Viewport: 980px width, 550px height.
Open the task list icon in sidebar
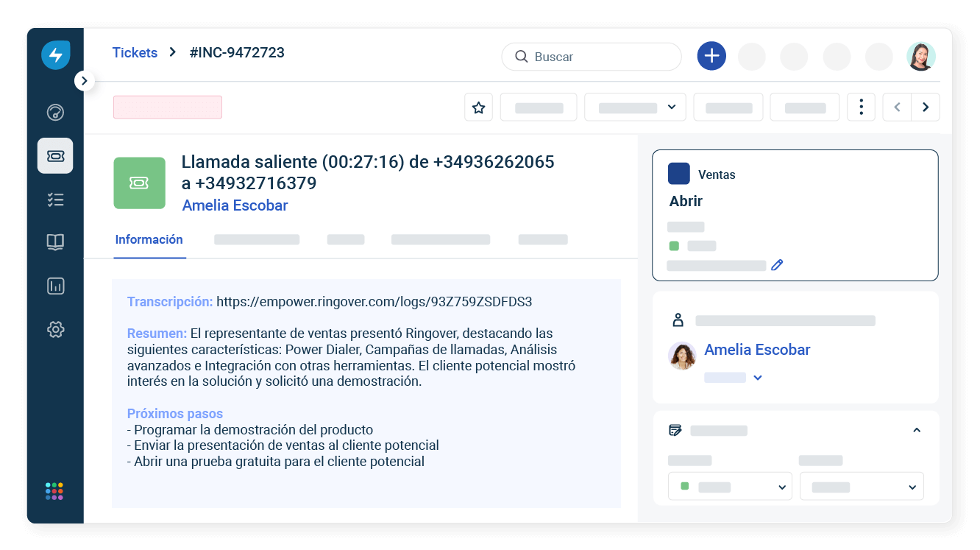tap(55, 199)
